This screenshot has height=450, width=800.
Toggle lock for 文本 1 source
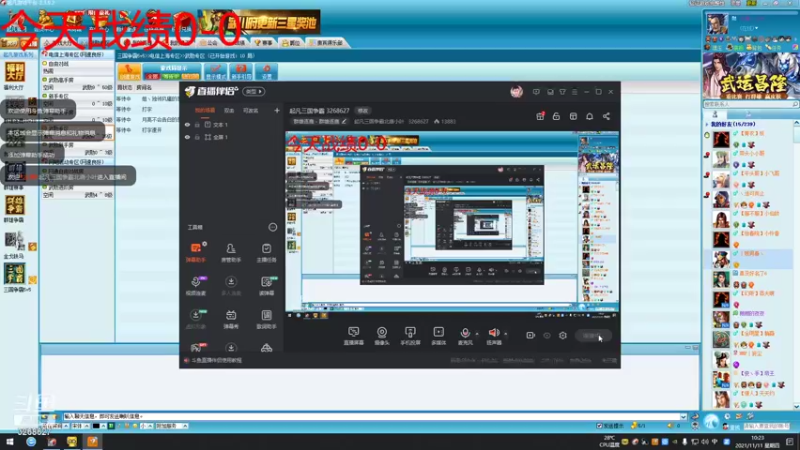[x=197, y=124]
